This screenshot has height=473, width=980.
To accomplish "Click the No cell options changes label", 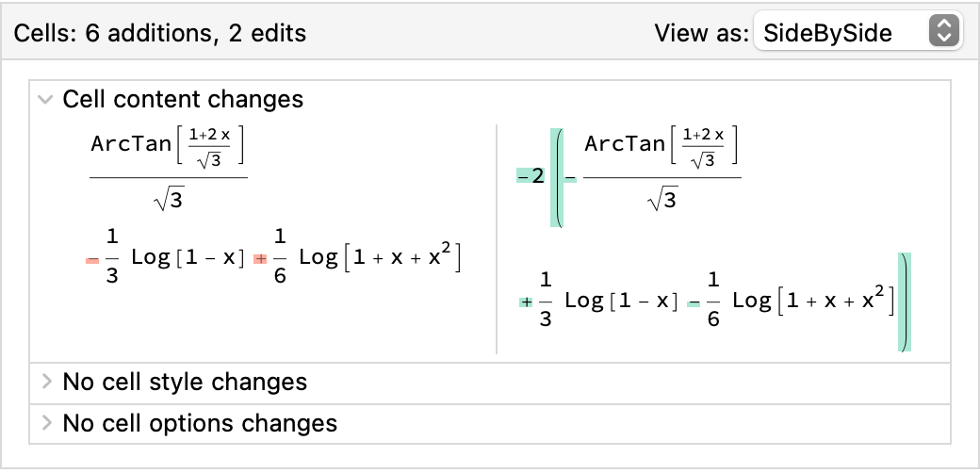I will point(200,423).
